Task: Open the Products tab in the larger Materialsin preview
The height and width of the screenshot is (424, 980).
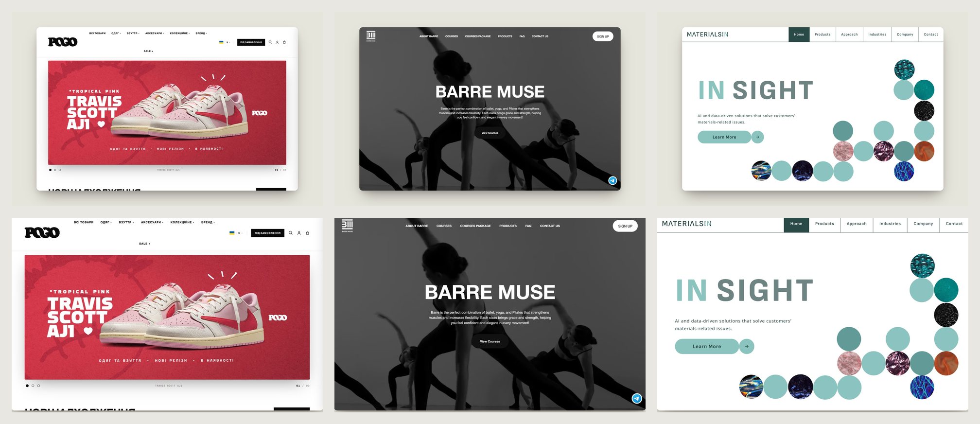Action: pyautogui.click(x=824, y=224)
